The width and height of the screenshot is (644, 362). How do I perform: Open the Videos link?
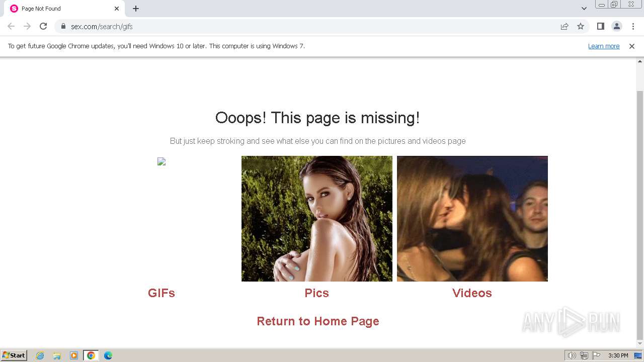click(472, 293)
